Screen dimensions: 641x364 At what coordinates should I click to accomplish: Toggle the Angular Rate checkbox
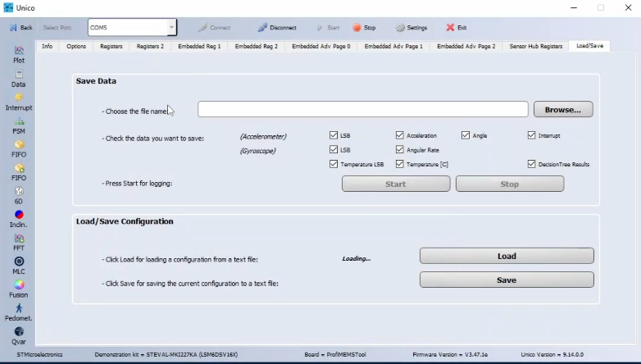coord(400,149)
